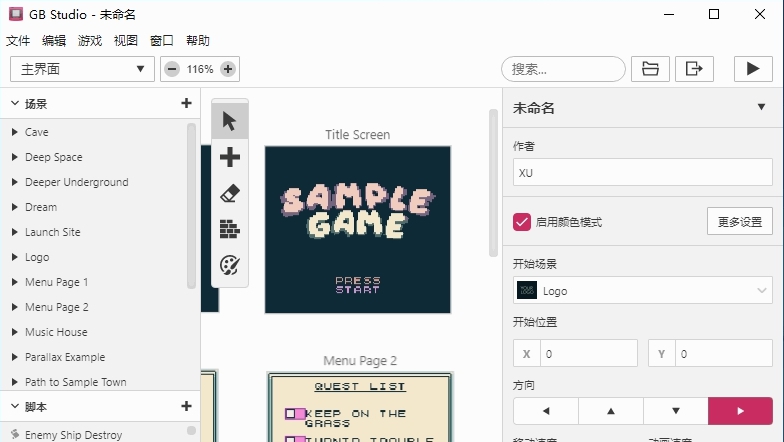Click the 未命名 project heading
Viewport: 784px width, 442px height.
point(534,108)
